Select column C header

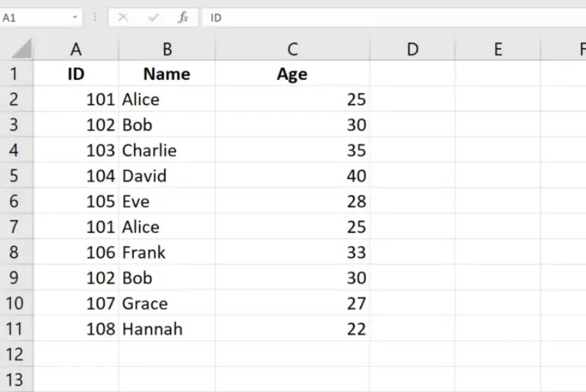pyautogui.click(x=292, y=49)
